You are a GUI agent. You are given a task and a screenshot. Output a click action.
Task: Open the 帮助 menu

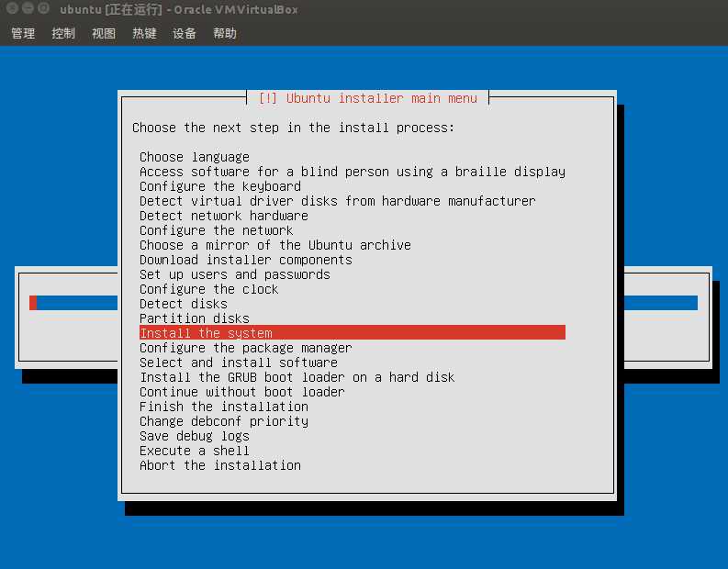[x=225, y=33]
